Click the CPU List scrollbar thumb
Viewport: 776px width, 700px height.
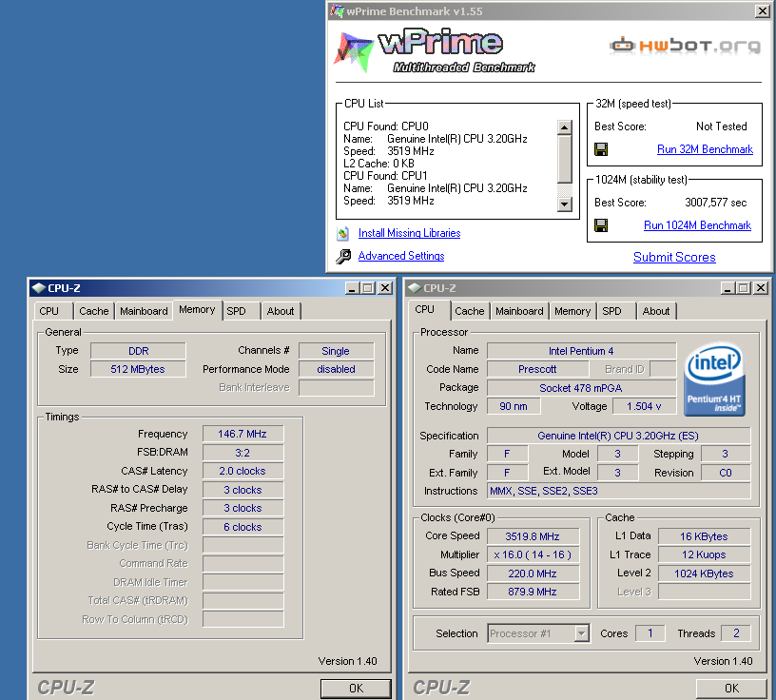tap(564, 159)
